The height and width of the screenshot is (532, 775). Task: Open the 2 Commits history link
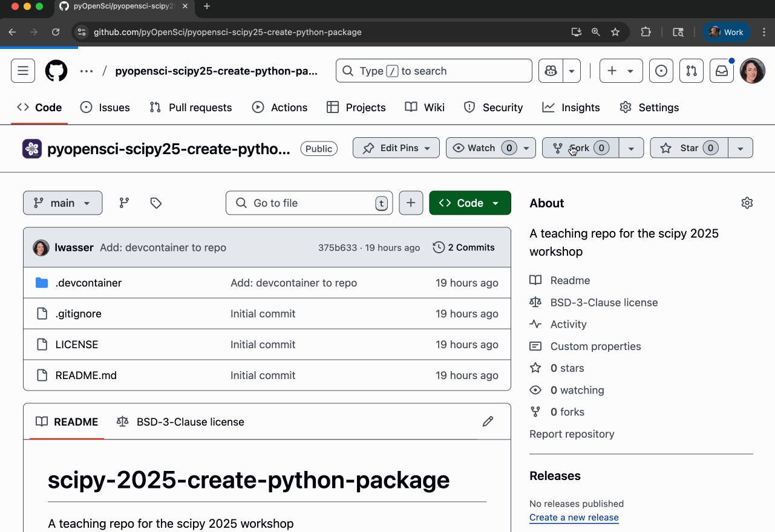point(464,247)
